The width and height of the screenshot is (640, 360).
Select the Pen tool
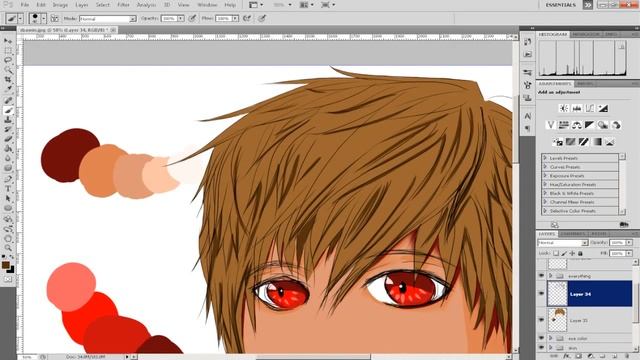[8, 179]
